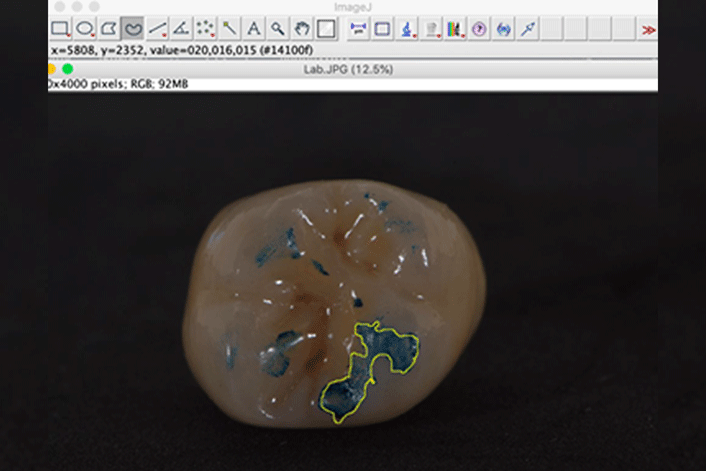Open the Color picker tool
This screenshot has width=706, height=471.
(x=326, y=29)
